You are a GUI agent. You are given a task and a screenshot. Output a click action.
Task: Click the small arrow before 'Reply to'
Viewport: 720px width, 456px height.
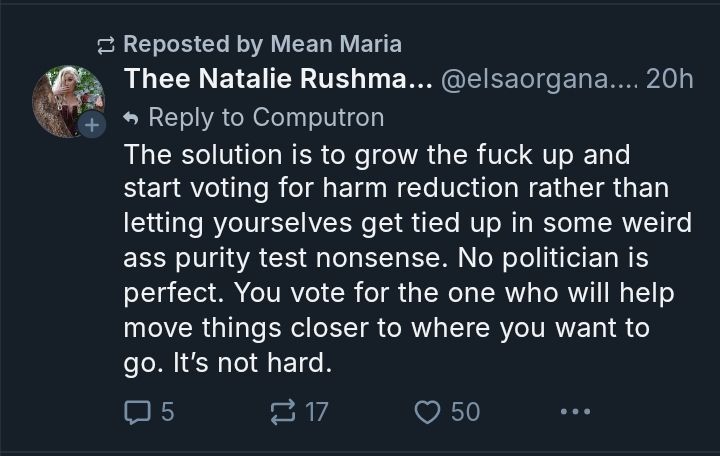click(x=131, y=118)
